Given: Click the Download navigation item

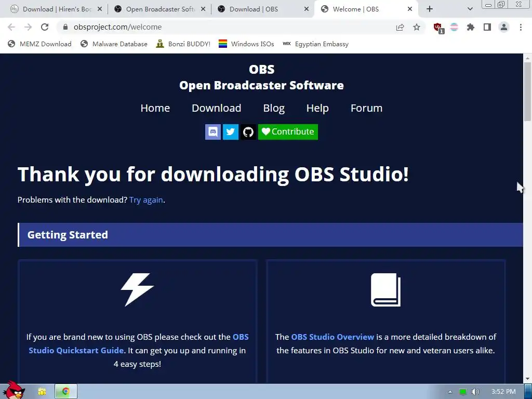Looking at the screenshot, I should (x=217, y=108).
